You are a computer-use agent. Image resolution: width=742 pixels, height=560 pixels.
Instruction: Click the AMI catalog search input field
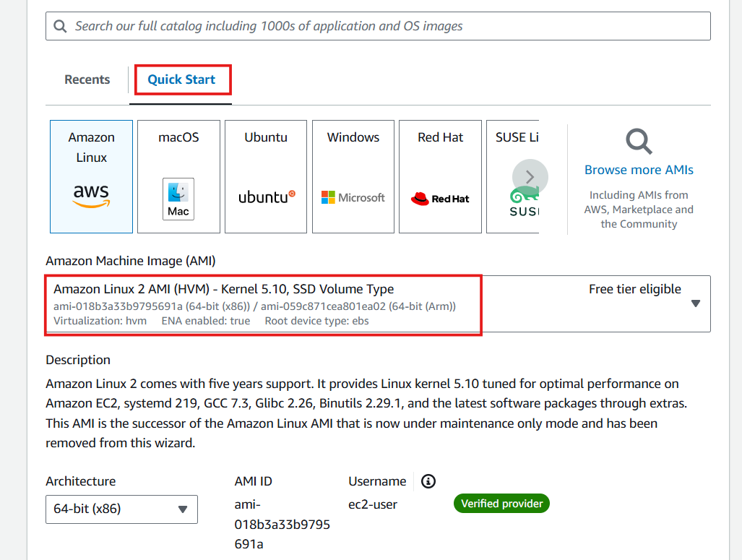(x=378, y=26)
